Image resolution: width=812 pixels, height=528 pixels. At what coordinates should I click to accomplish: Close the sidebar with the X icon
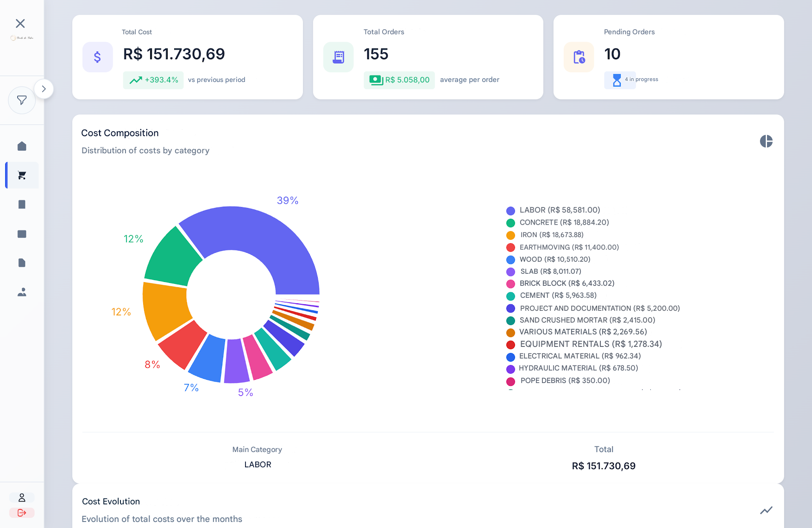pyautogui.click(x=20, y=24)
